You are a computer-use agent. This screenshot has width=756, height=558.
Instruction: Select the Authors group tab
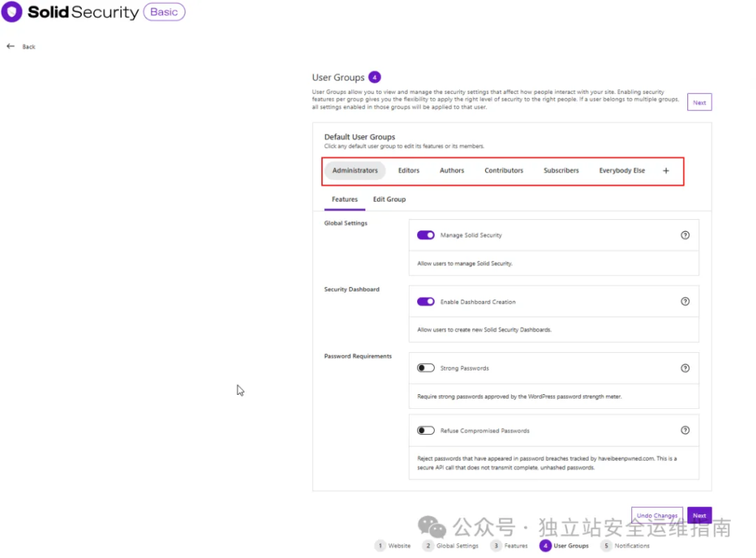coord(452,170)
